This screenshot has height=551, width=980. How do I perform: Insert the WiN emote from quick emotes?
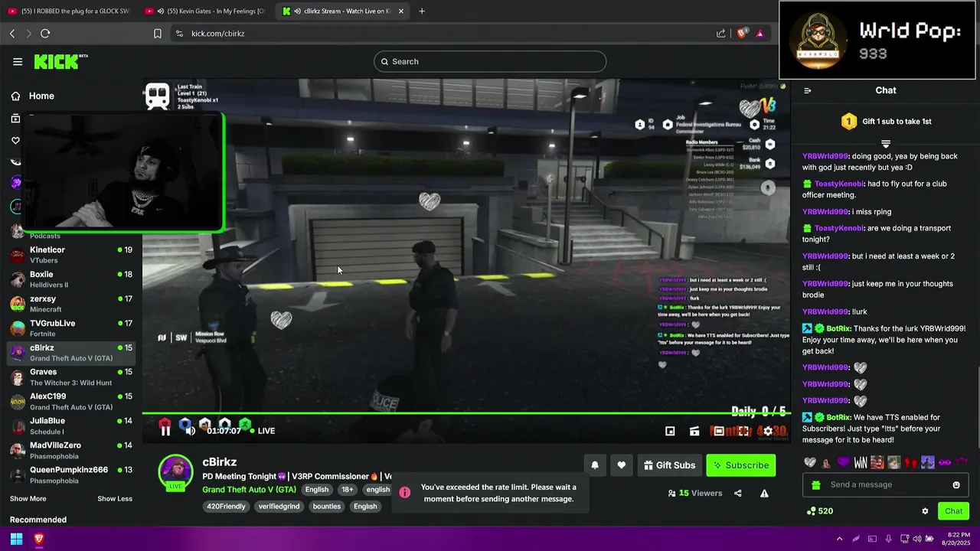point(861,463)
